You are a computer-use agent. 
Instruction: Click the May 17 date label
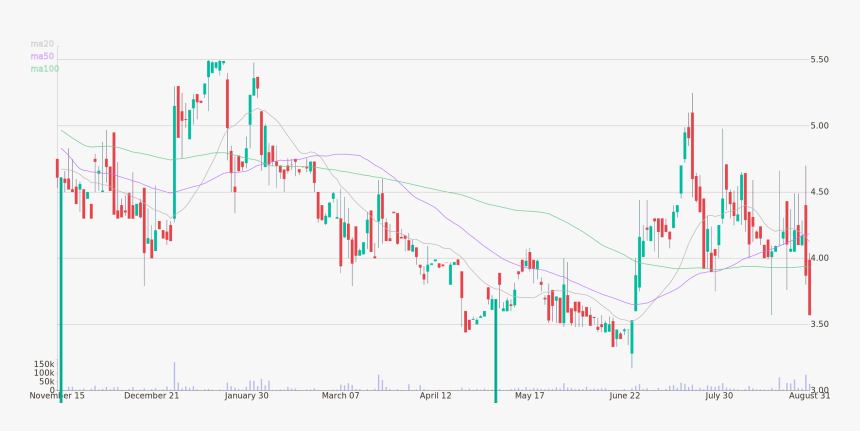coord(530,395)
